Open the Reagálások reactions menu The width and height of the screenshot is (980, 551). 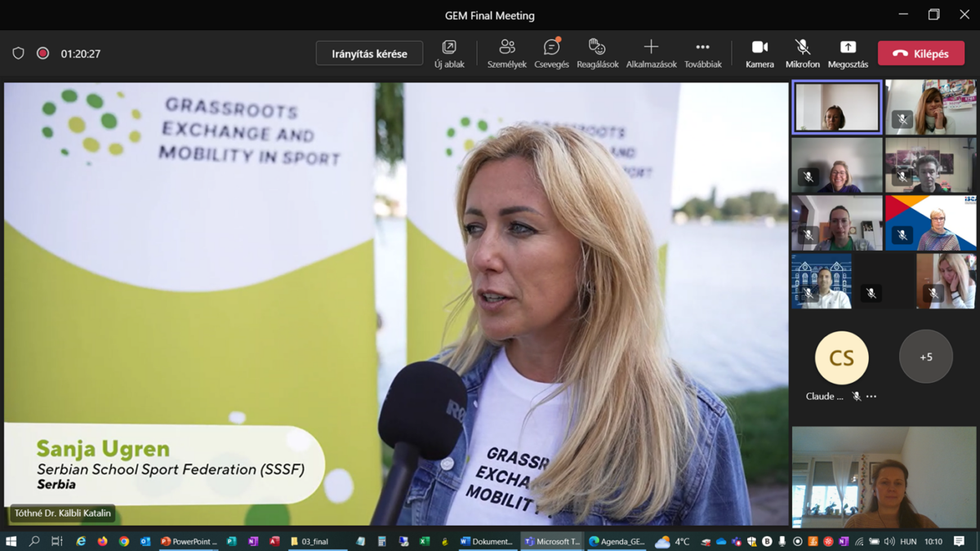pyautogui.click(x=597, y=53)
